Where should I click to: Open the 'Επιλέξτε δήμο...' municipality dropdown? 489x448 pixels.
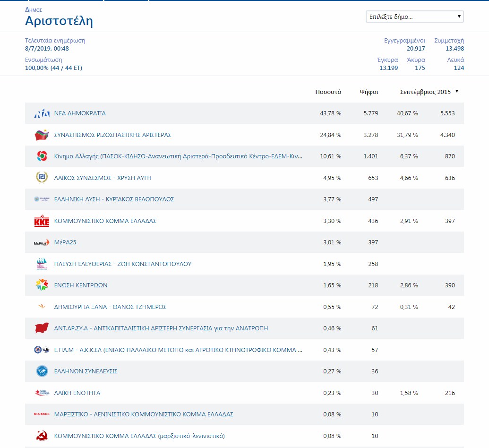pyautogui.click(x=414, y=17)
